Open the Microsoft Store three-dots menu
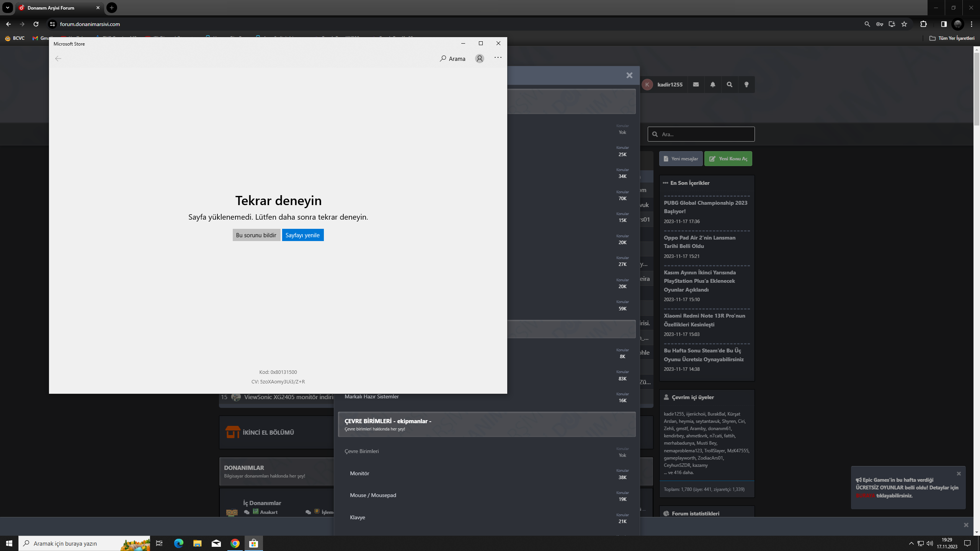Image resolution: width=980 pixels, height=551 pixels. pyautogui.click(x=498, y=58)
